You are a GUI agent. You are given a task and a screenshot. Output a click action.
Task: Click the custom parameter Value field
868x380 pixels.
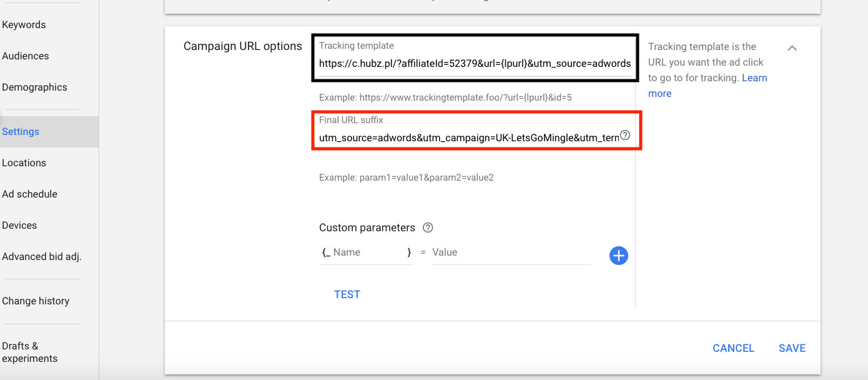click(x=511, y=252)
